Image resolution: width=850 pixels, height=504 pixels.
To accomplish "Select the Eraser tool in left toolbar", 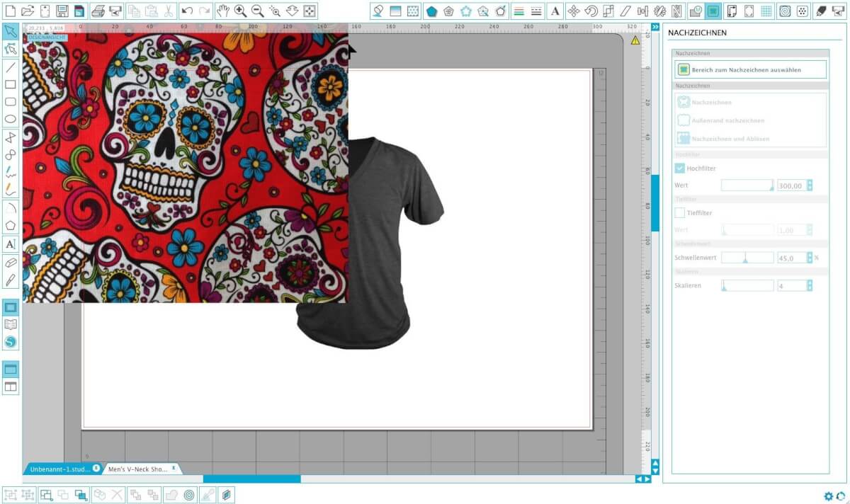I will pyautogui.click(x=11, y=263).
